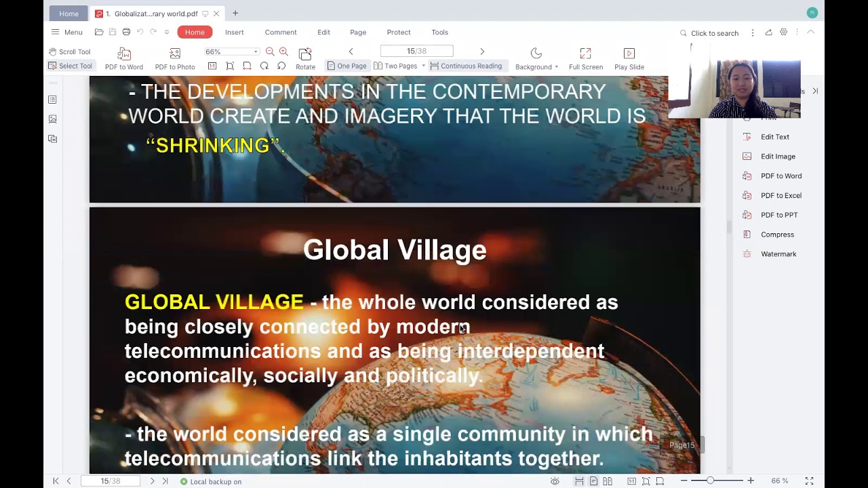The height and width of the screenshot is (488, 868).
Task: Toggle Two Pages view mode
Action: click(395, 66)
